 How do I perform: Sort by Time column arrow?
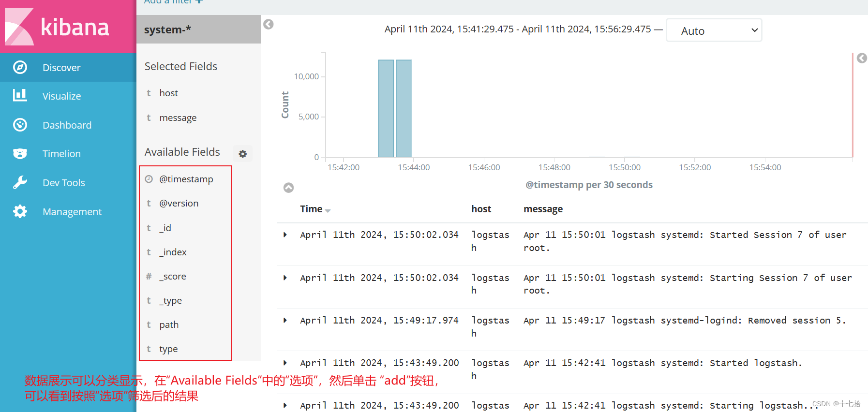(x=328, y=210)
